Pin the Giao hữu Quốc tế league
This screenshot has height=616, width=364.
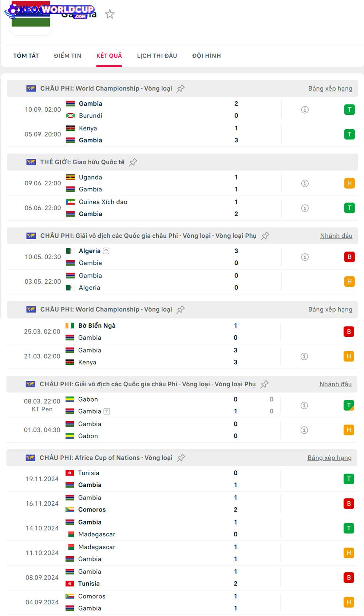(133, 162)
